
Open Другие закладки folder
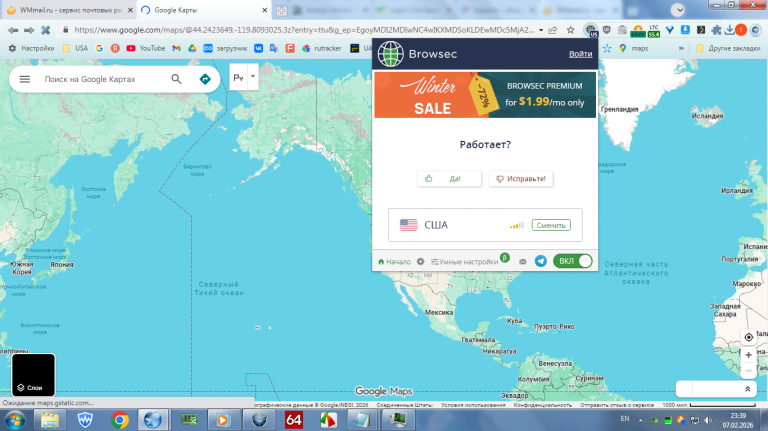(728, 48)
